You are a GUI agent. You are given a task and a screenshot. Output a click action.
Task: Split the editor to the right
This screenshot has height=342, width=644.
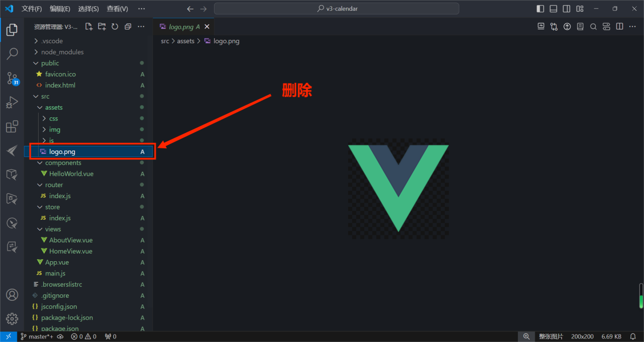tap(620, 26)
